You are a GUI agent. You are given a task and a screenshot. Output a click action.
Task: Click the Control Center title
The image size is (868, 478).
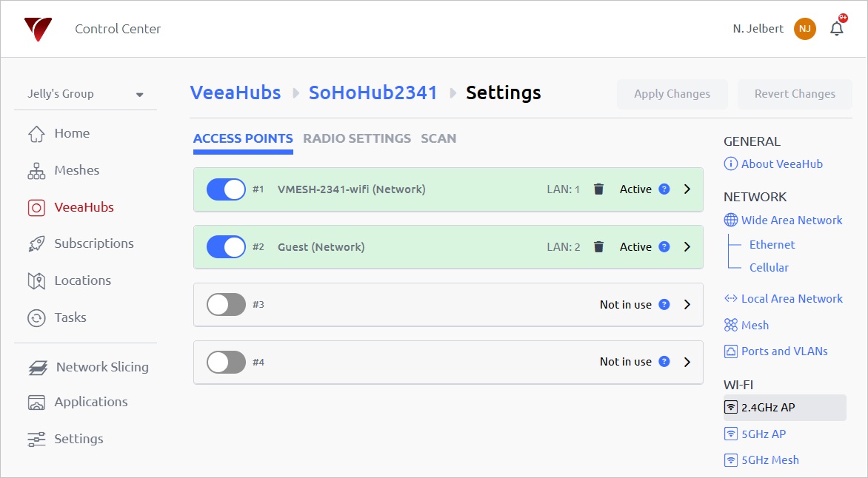point(118,29)
